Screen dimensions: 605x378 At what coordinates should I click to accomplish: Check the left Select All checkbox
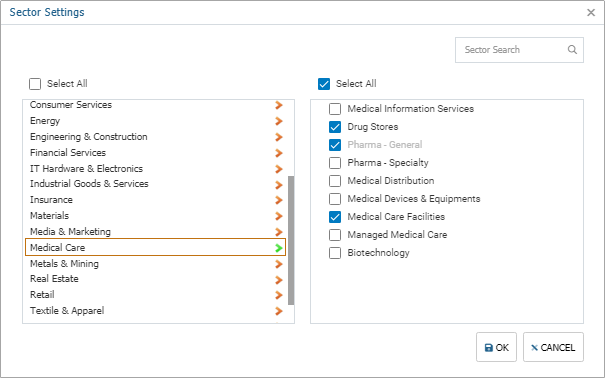pos(35,84)
